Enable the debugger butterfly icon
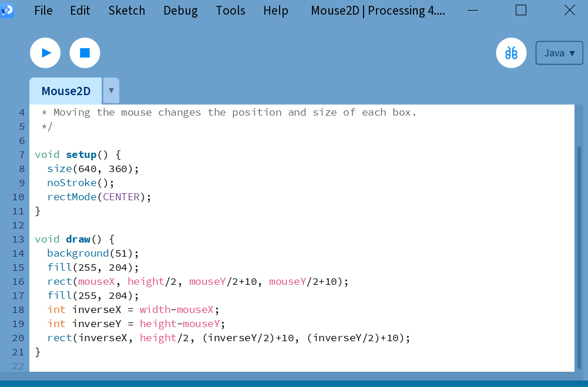 click(511, 53)
